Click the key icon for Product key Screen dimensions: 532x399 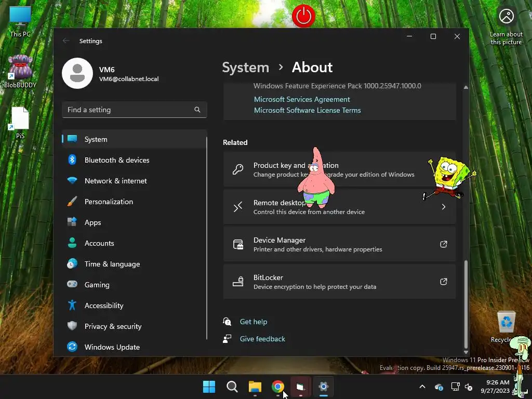[x=238, y=169]
